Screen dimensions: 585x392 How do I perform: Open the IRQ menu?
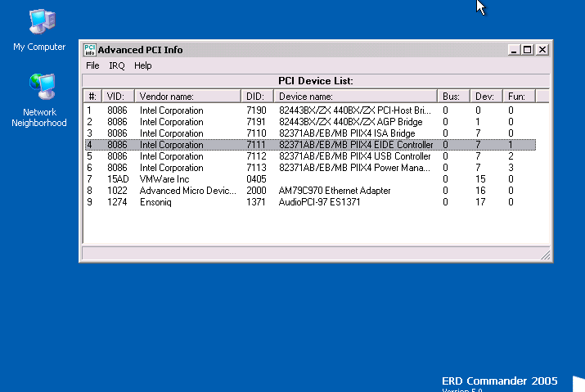coord(117,65)
